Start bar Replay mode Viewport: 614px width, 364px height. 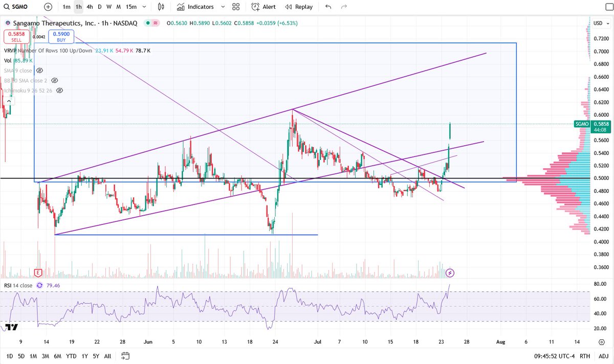(299, 7)
